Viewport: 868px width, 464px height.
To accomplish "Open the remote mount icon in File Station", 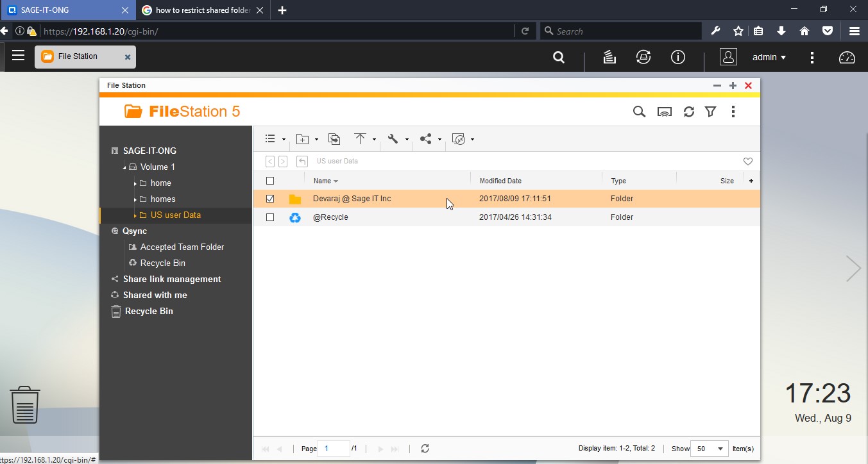I will (x=665, y=112).
